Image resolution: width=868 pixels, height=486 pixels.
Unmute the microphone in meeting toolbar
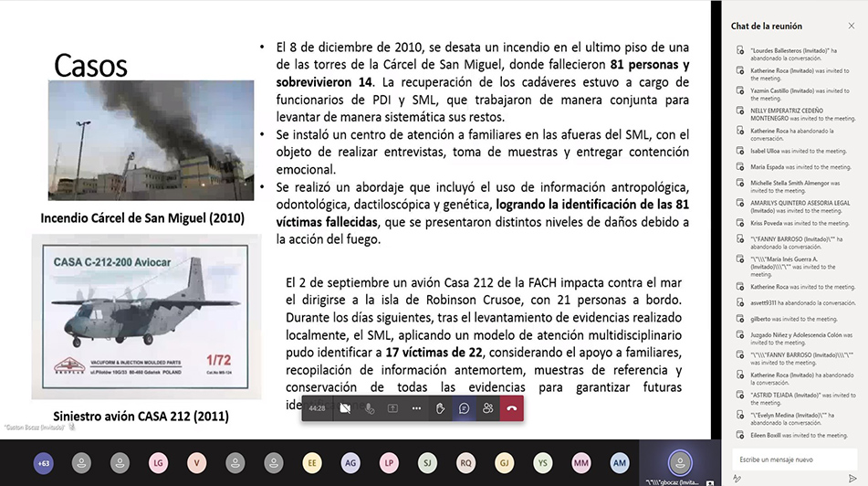click(x=370, y=408)
